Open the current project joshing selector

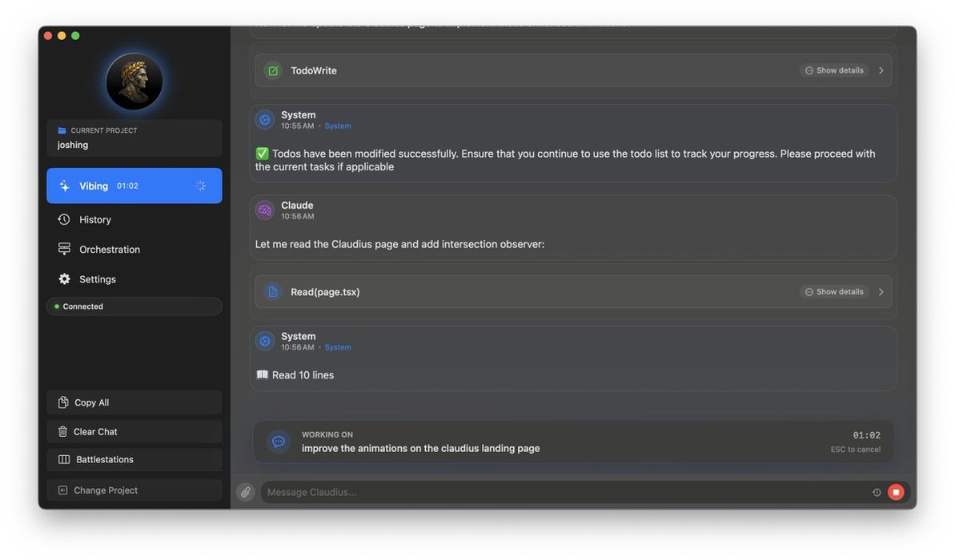(134, 138)
